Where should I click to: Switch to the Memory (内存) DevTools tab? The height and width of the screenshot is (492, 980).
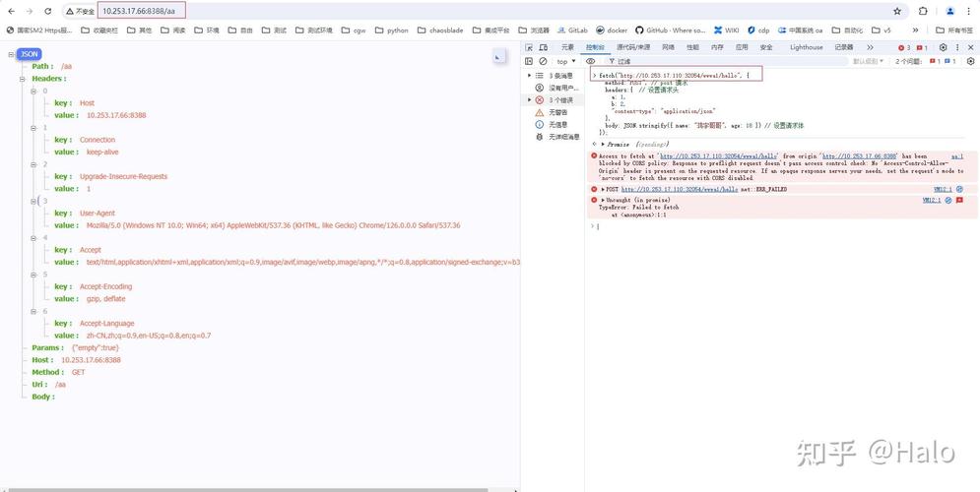pyautogui.click(x=717, y=47)
